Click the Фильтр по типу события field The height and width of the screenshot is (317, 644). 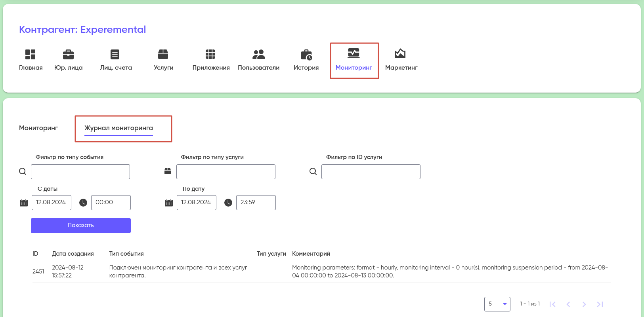point(80,172)
